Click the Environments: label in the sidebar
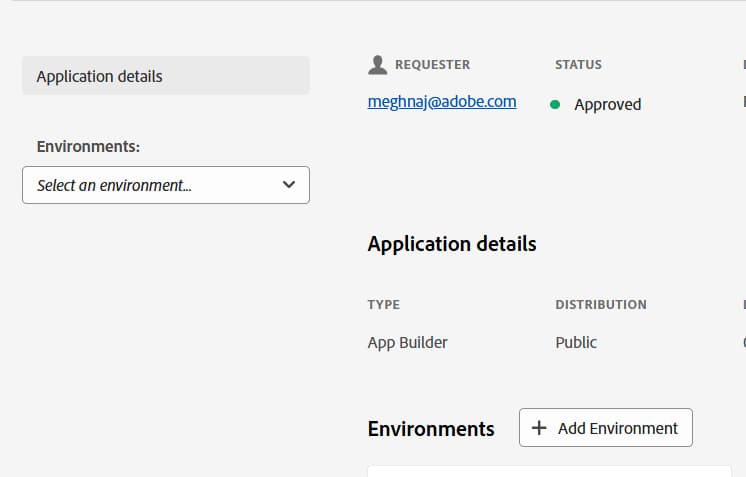 click(x=88, y=147)
